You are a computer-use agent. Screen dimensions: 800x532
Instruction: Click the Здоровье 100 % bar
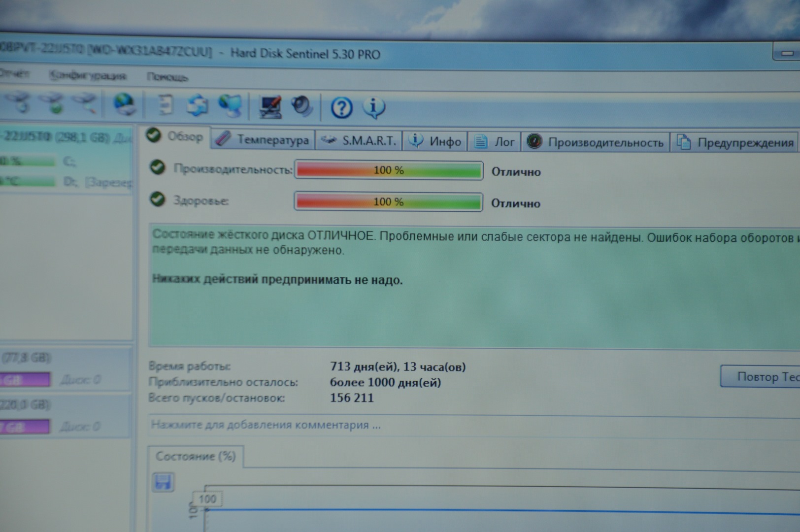[x=388, y=201]
